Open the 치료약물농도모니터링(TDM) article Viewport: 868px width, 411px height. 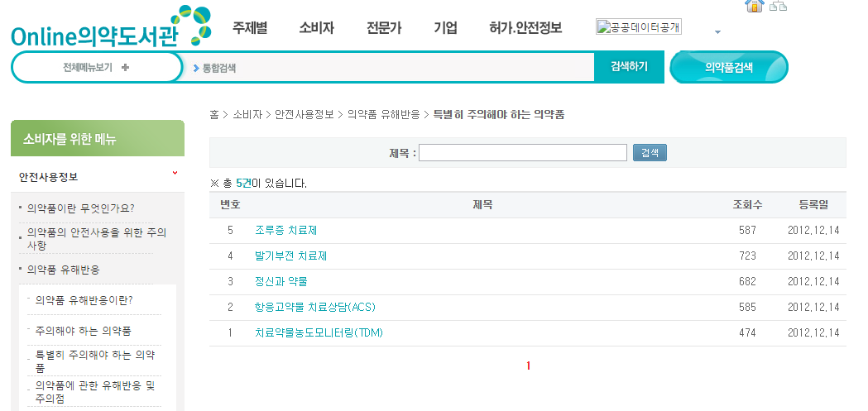pyautogui.click(x=319, y=333)
